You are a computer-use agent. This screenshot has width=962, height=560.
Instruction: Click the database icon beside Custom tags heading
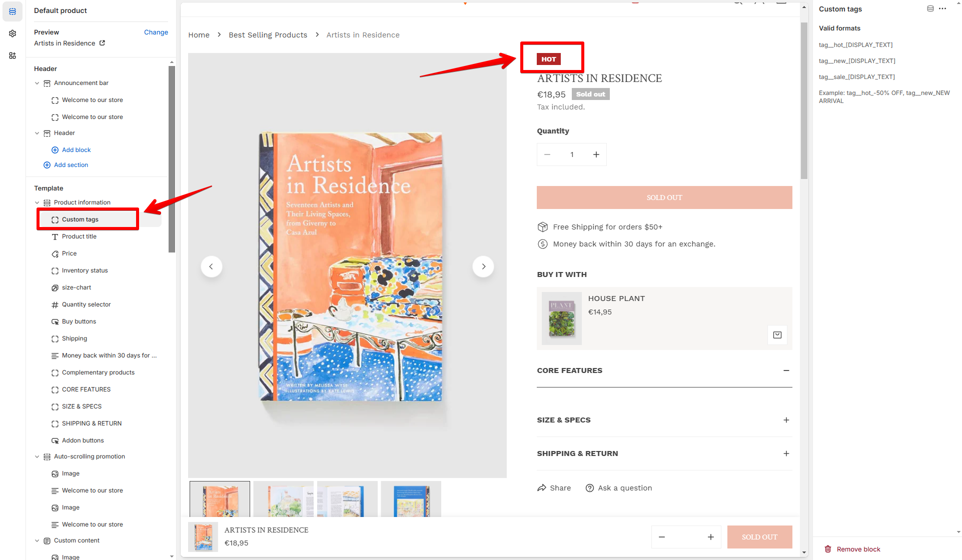tap(930, 8)
